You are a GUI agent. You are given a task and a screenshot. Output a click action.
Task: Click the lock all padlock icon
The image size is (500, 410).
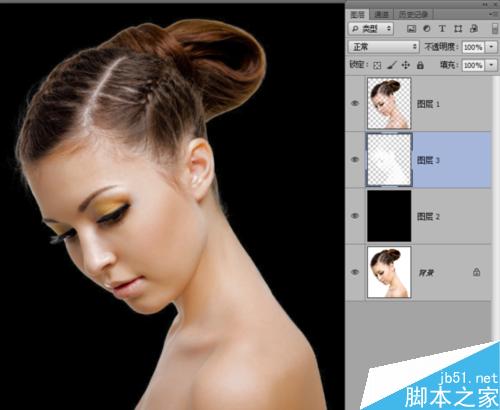click(x=420, y=65)
